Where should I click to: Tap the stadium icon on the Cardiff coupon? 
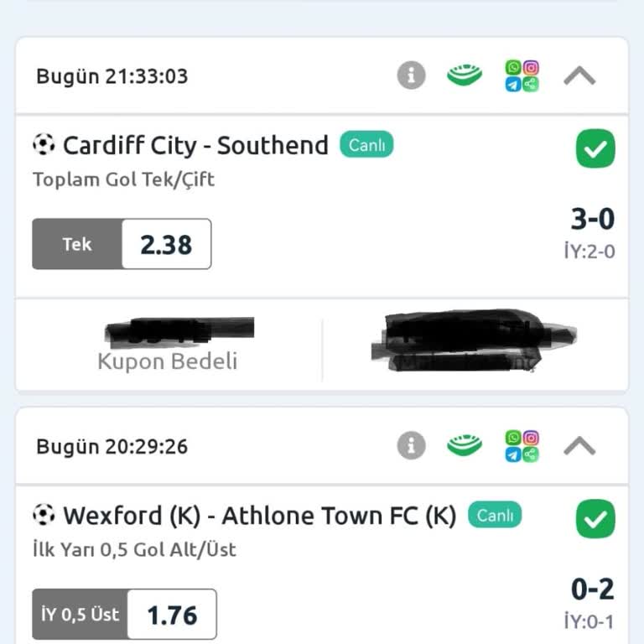coord(465,76)
